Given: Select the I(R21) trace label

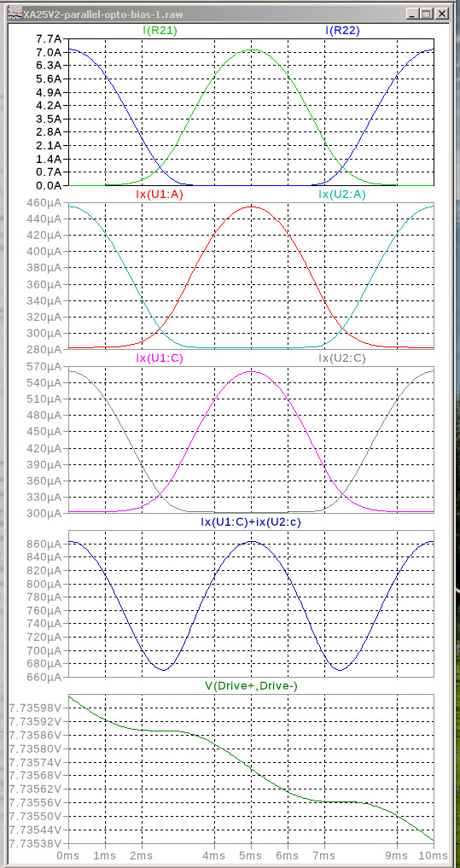Looking at the screenshot, I should point(160,31).
